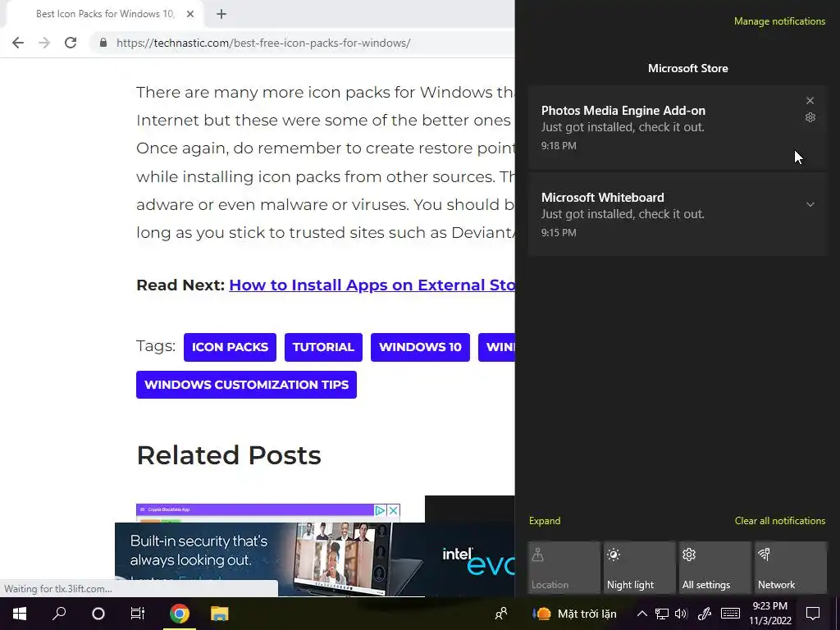
Task: Select the Best Icon Packs tab
Action: [x=105, y=14]
